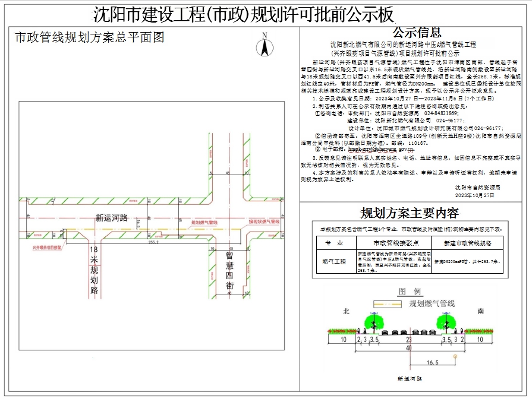
Task: Select a tree symbol in the road cross-section
Action: pyautogui.click(x=373, y=322)
